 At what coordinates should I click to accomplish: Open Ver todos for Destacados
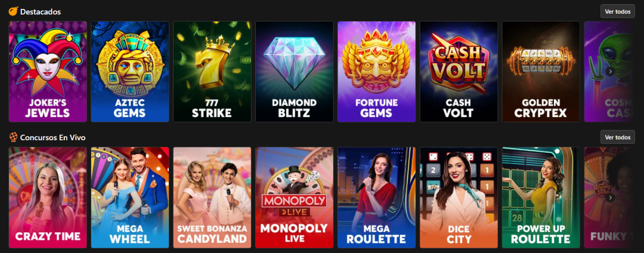tap(617, 11)
